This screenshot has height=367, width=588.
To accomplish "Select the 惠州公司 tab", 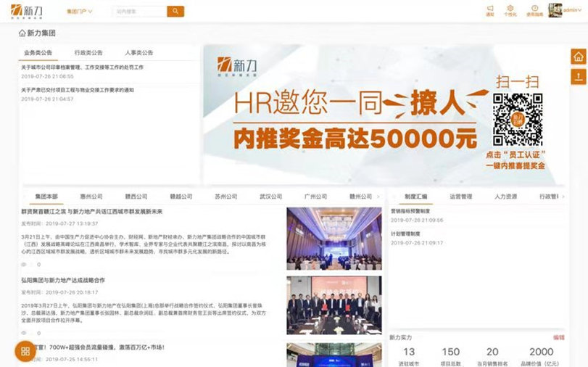I will (x=91, y=197).
